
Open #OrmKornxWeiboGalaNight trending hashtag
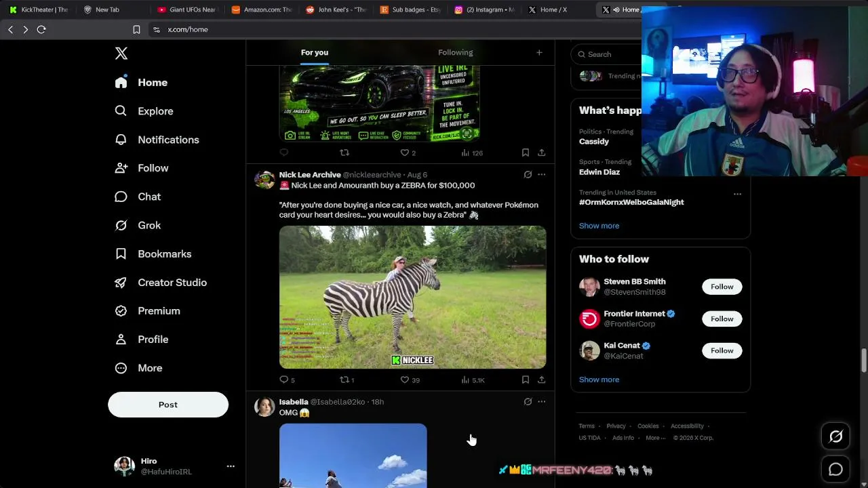[631, 202]
